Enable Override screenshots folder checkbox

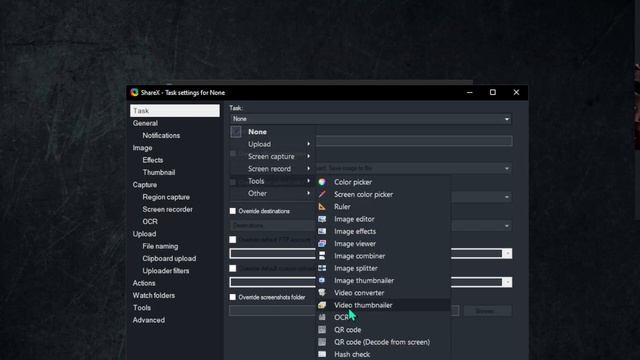(x=233, y=297)
